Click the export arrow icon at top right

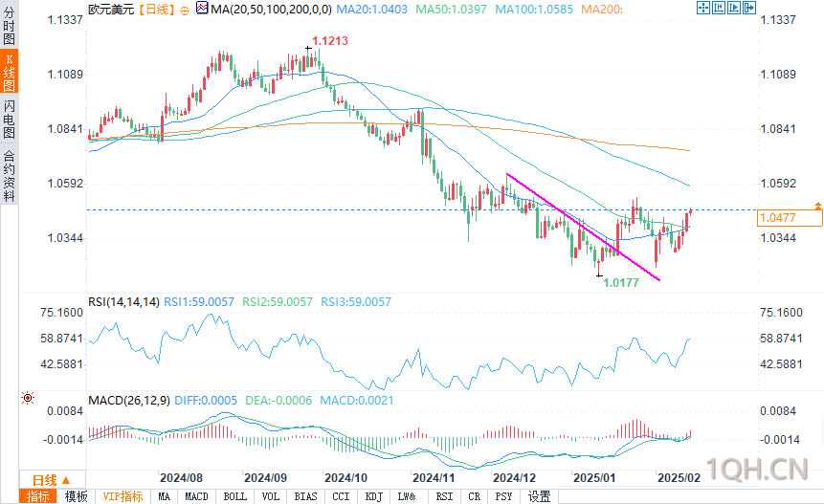point(749,8)
